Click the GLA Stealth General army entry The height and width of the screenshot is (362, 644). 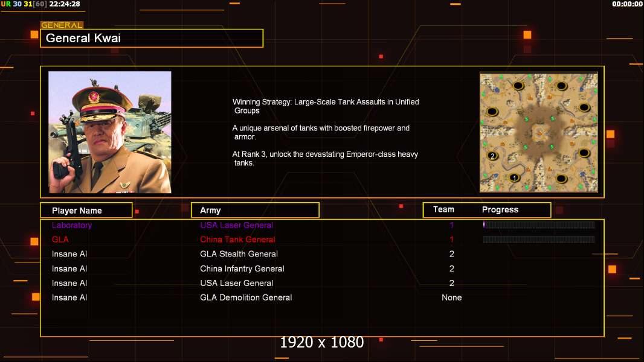coord(239,254)
